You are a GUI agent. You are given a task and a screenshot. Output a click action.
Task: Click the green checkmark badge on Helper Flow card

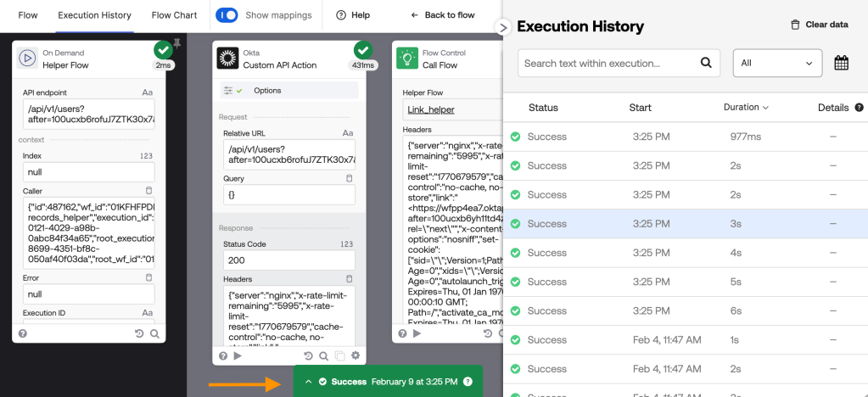[x=163, y=51]
